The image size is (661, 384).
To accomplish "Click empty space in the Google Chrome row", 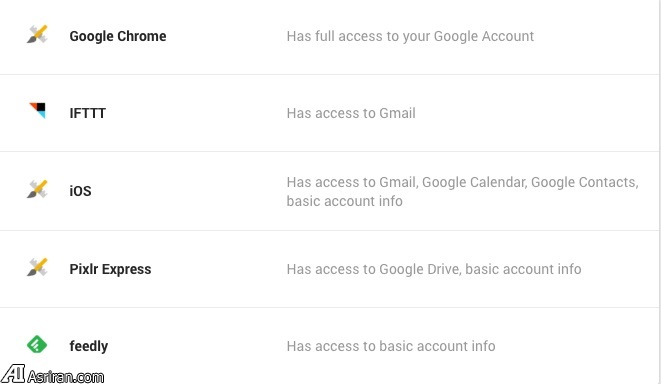I will pyautogui.click(x=594, y=36).
